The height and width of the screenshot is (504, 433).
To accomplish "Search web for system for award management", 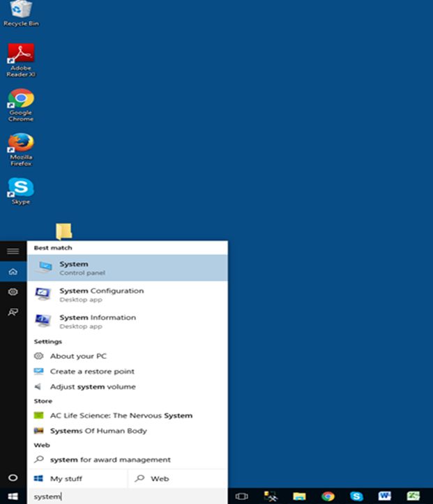I will (128, 459).
